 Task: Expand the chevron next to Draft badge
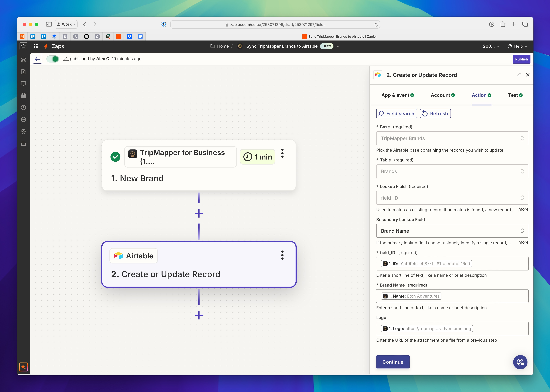click(338, 46)
